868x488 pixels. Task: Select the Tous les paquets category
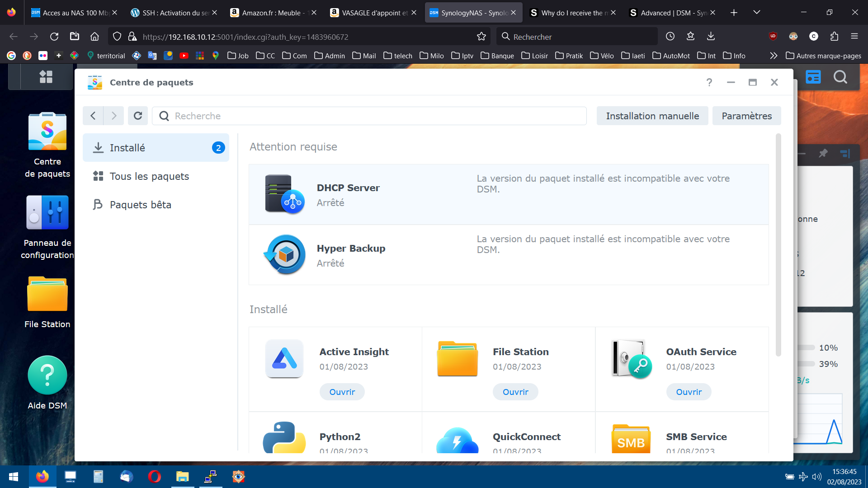pyautogui.click(x=149, y=176)
